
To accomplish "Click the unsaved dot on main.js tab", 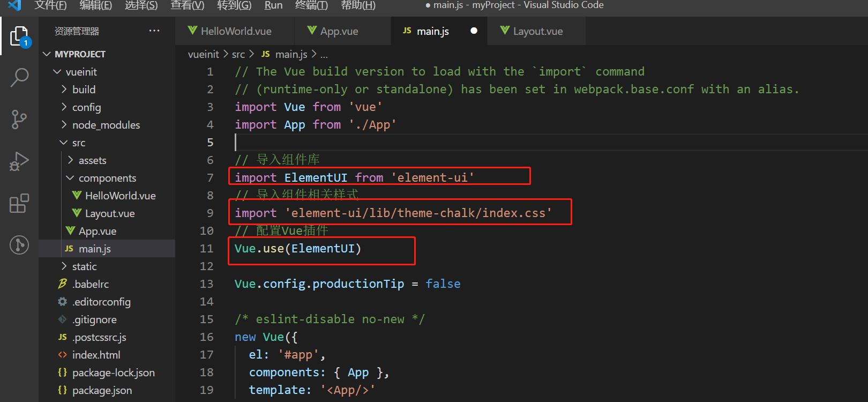I will click(474, 31).
